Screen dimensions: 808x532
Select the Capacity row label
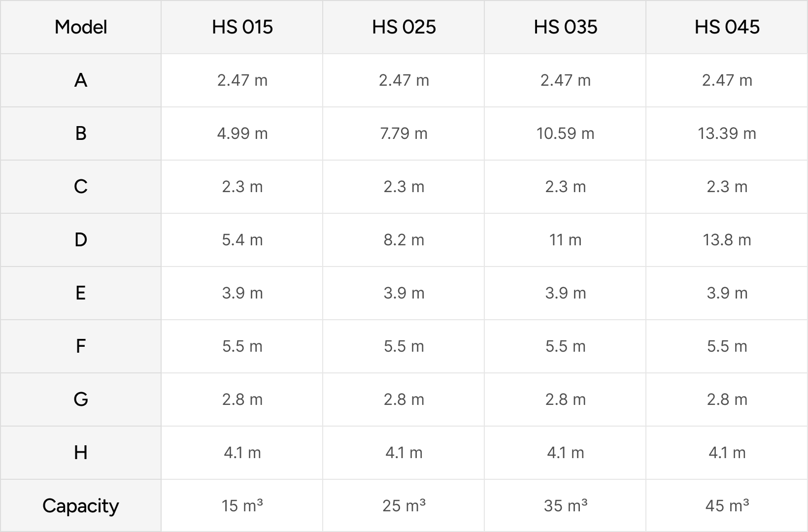click(81, 506)
